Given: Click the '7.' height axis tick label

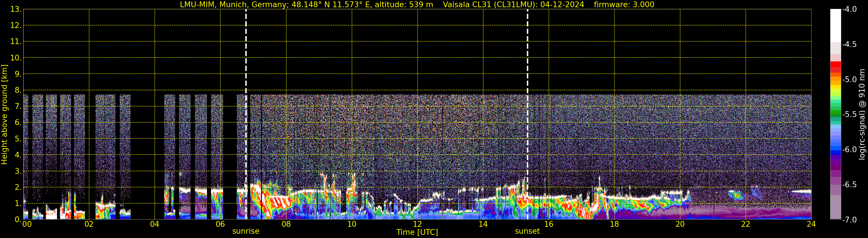Looking at the screenshot, I should [18, 107].
